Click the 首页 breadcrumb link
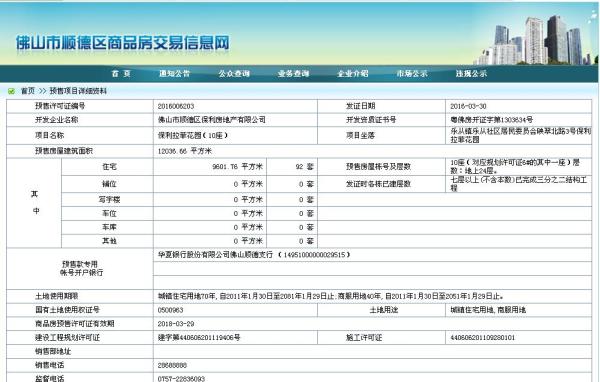The height and width of the screenshot is (382, 600). 28,91
